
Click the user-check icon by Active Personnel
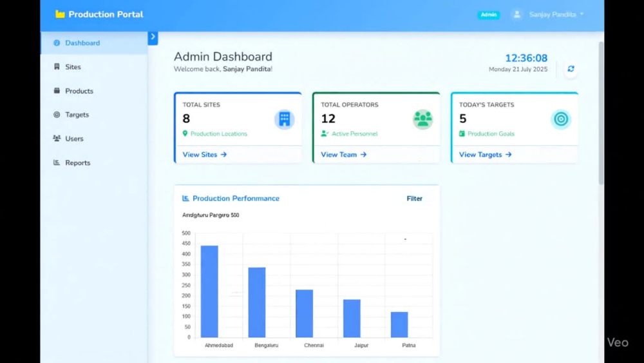pyautogui.click(x=325, y=133)
